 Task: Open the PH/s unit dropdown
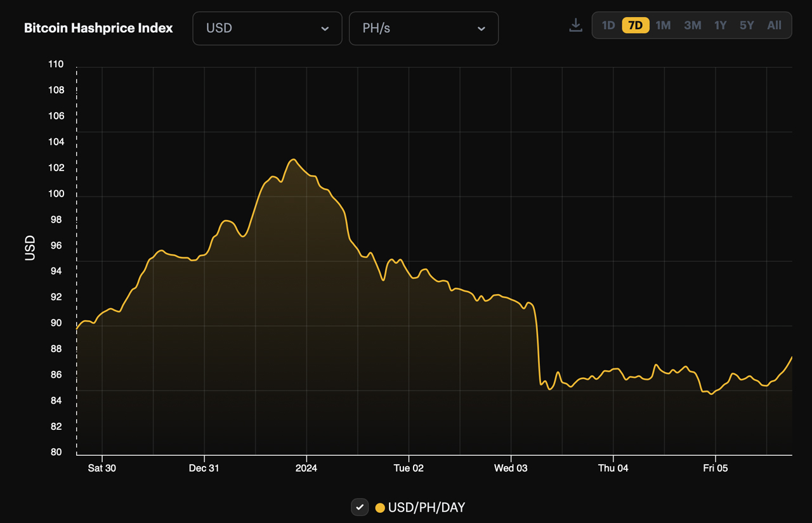[x=423, y=28]
